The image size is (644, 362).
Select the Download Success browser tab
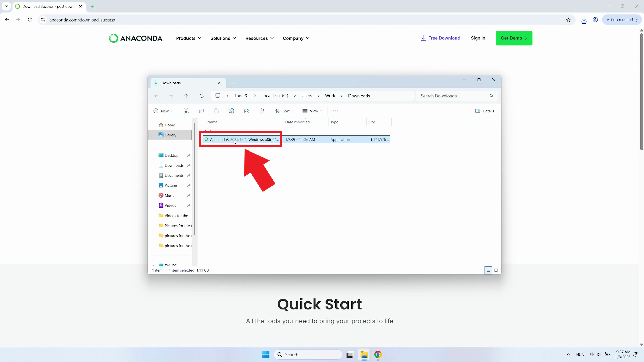pos(48,6)
